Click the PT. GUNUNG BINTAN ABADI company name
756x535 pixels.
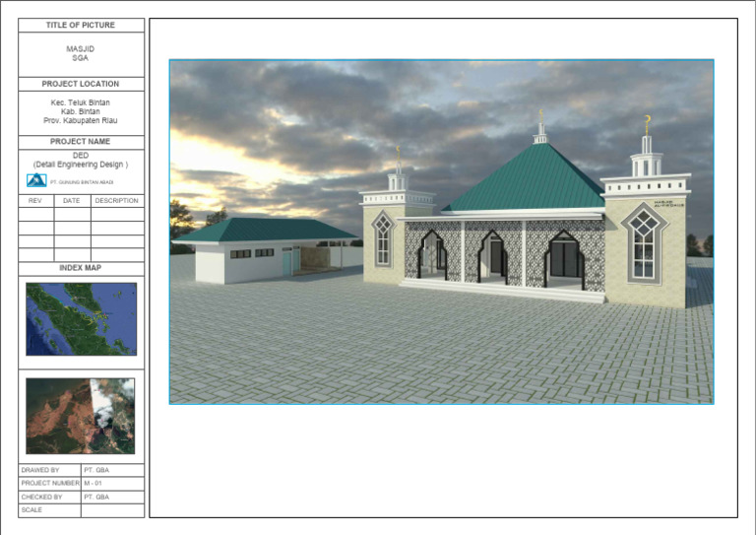point(82,182)
